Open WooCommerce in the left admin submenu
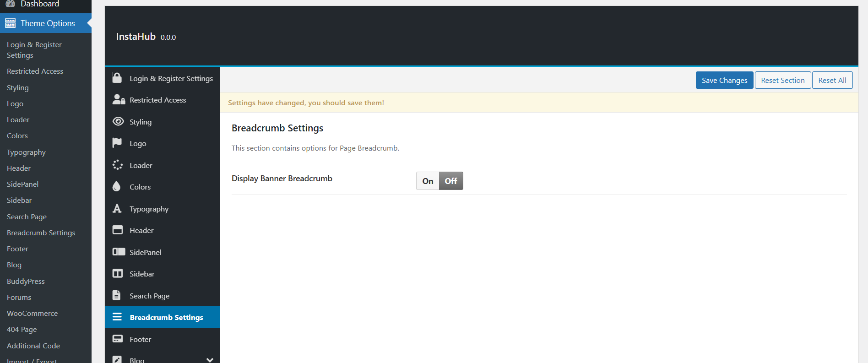The height and width of the screenshot is (363, 868). tap(32, 313)
